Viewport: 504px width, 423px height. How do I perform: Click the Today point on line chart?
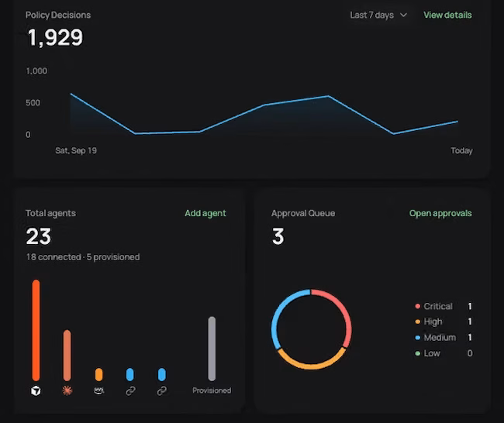457,122
